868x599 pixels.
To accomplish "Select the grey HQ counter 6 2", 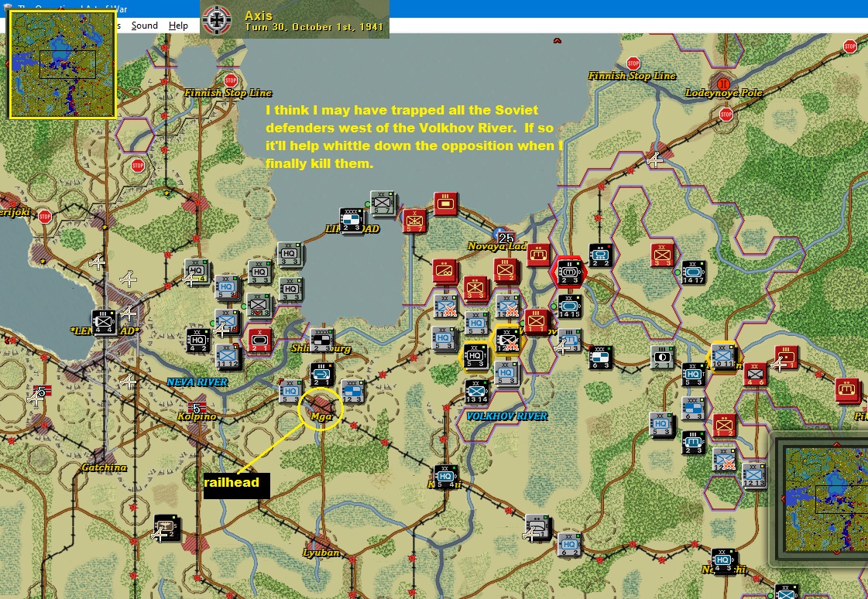I will coord(569,544).
